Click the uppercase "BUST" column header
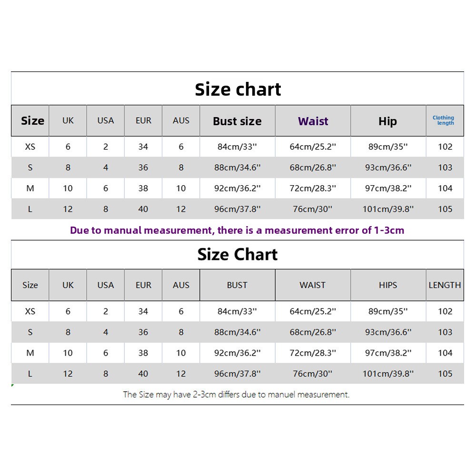This screenshot has height=476, width=476. (237, 285)
